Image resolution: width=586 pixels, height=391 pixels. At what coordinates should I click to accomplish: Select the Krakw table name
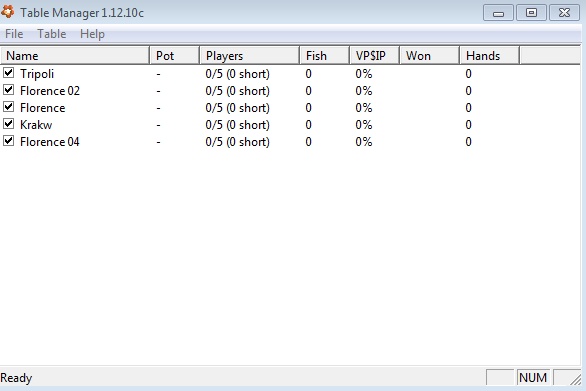coord(36,125)
